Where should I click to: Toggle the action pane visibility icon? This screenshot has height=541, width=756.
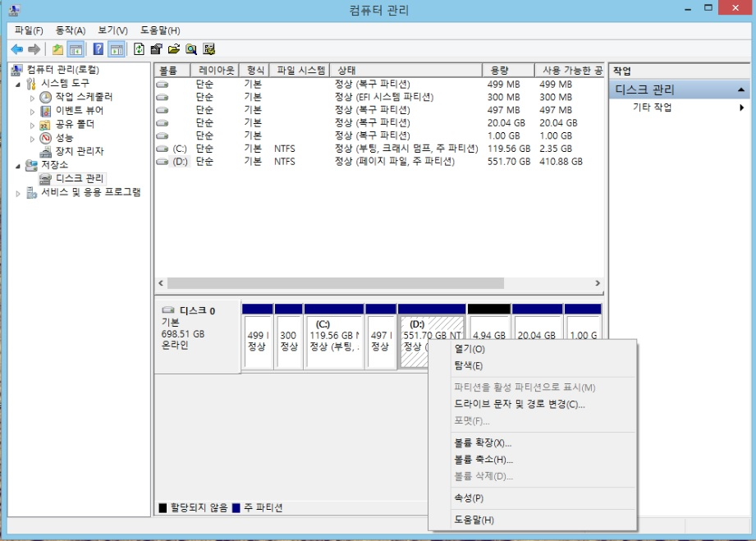pyautogui.click(x=117, y=48)
